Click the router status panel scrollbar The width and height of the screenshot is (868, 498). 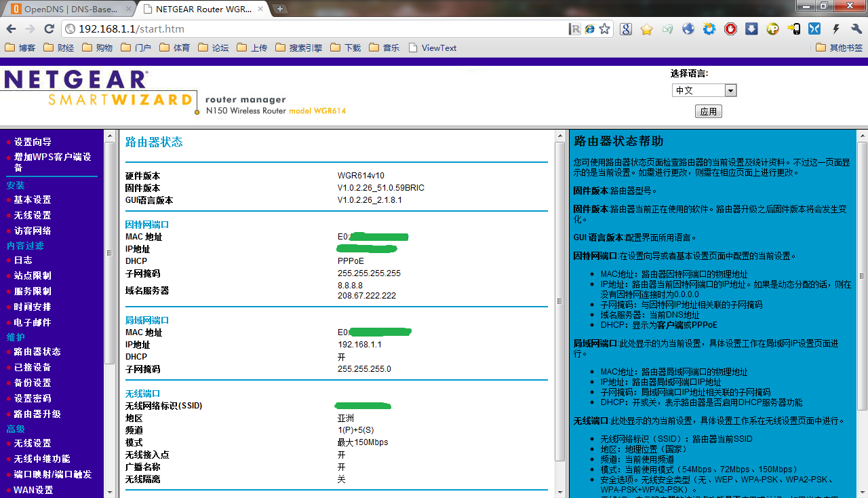[559, 301]
